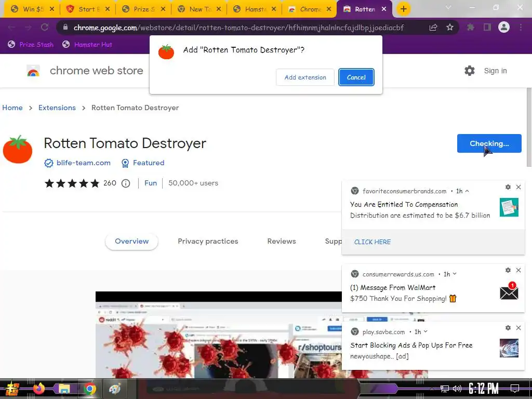Reload the current page
This screenshot has width=532, height=399.
click(45, 27)
